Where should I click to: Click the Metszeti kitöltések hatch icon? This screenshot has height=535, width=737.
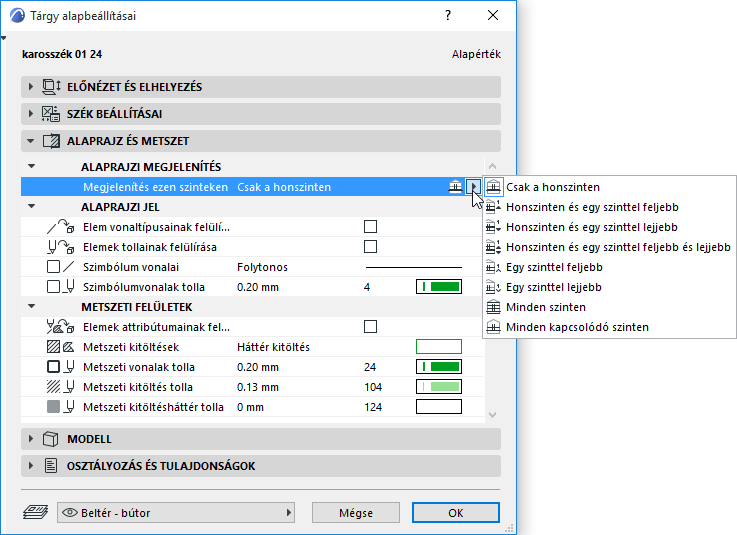(x=61, y=347)
